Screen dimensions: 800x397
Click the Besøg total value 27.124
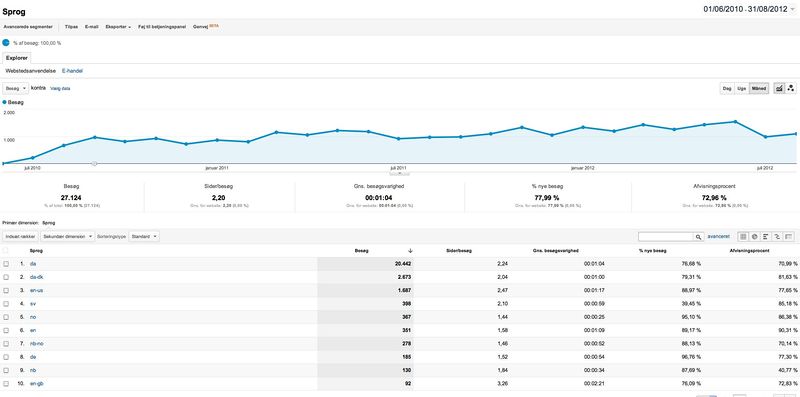(71, 197)
